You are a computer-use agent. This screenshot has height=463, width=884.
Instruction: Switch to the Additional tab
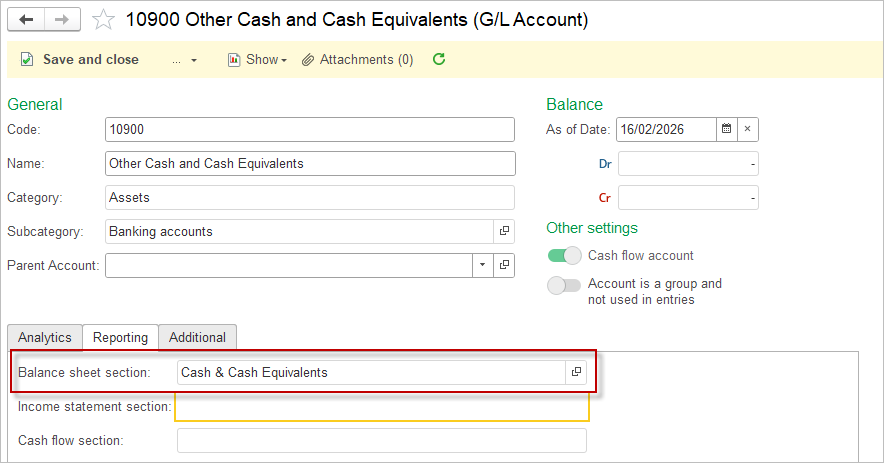click(x=198, y=337)
